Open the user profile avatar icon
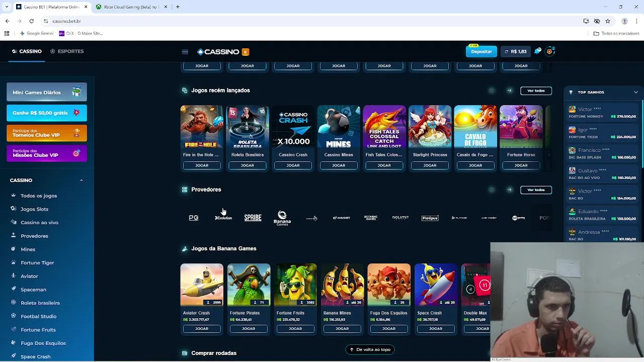Viewport: 644px width, 362px height. point(549,51)
